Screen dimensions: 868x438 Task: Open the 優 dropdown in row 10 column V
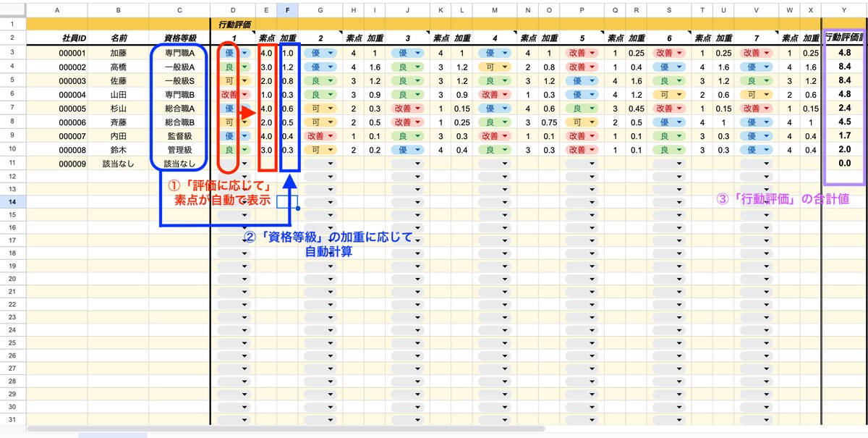757,149
